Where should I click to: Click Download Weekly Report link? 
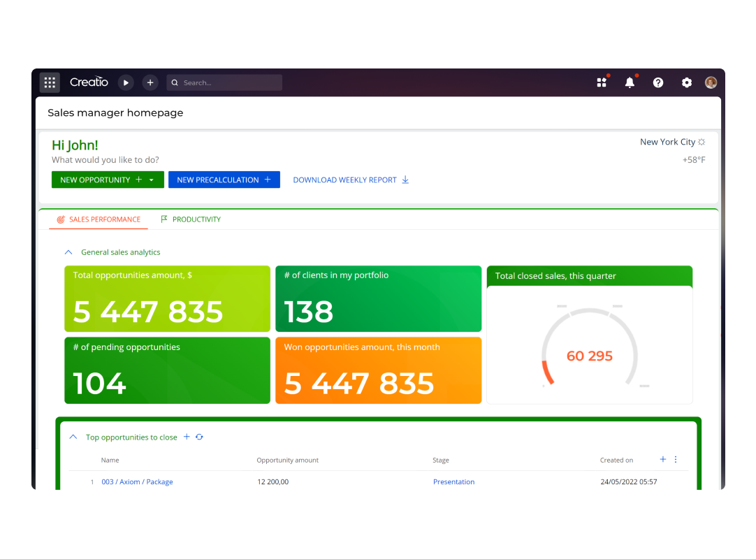[351, 180]
